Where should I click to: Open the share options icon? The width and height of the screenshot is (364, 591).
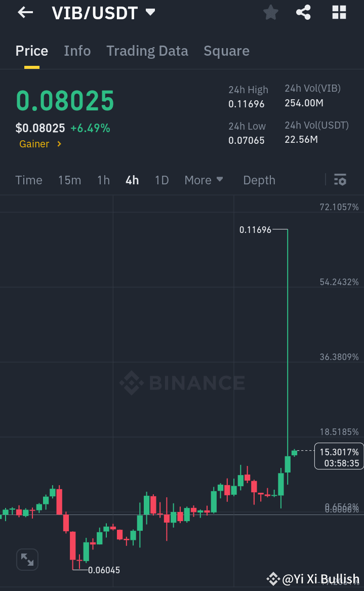pyautogui.click(x=303, y=12)
